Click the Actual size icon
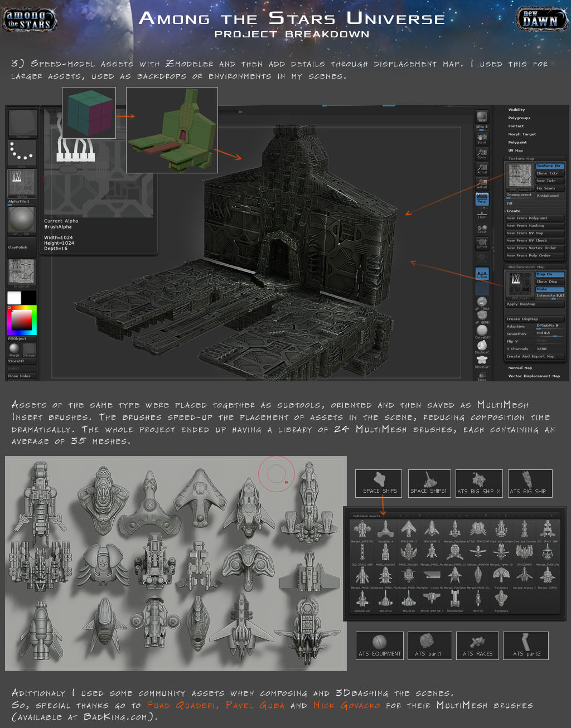This screenshot has width=571, height=728. (x=482, y=168)
